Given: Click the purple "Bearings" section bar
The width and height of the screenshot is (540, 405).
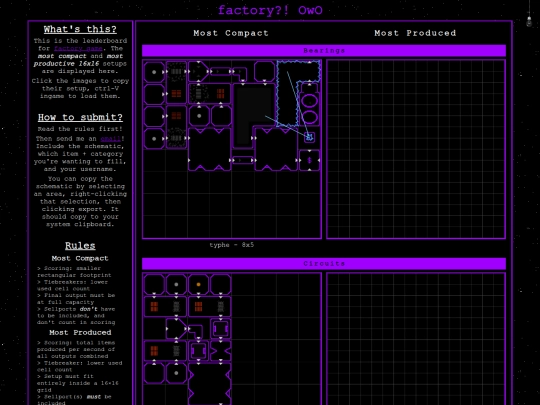Looking at the screenshot, I should click(x=324, y=51).
